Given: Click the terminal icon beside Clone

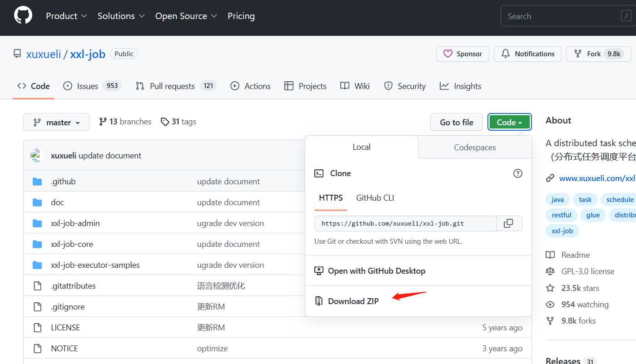Looking at the screenshot, I should 319,173.
